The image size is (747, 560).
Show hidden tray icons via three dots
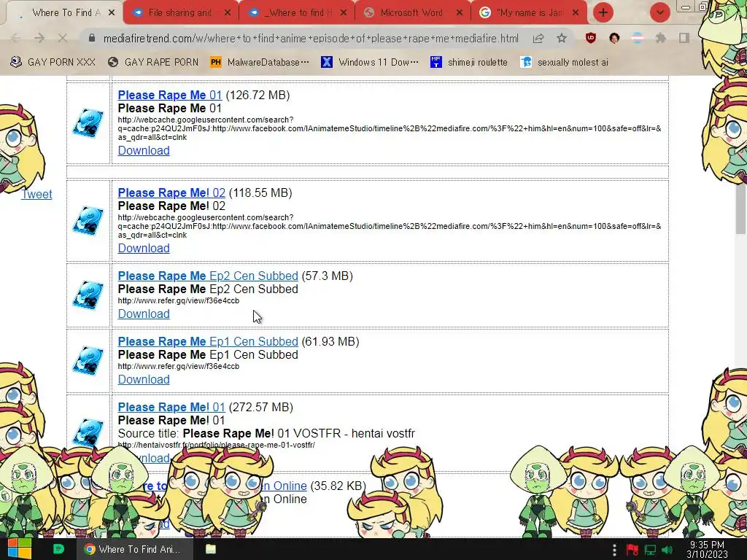[x=614, y=550]
